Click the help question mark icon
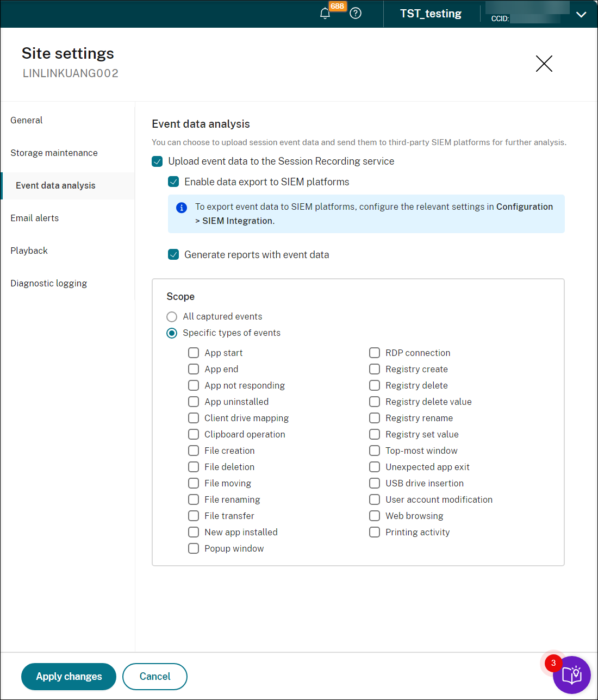Viewport: 598px width, 700px height. click(356, 14)
